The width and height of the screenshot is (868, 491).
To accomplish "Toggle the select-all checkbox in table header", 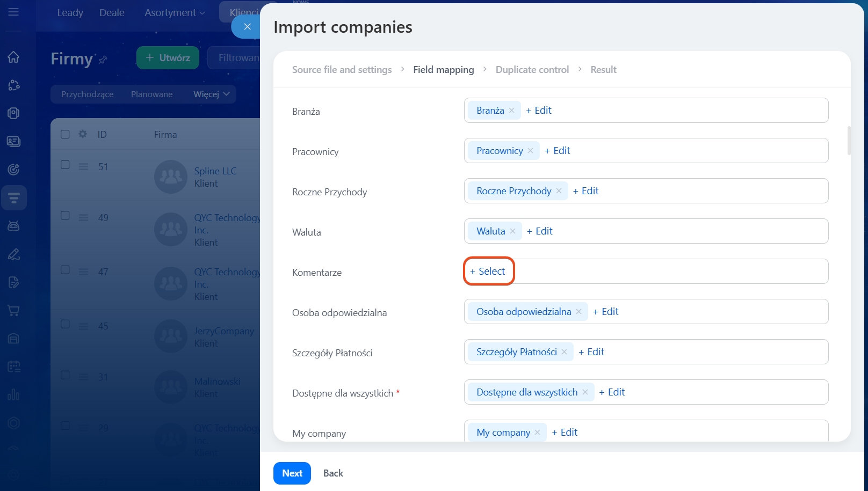I will pyautogui.click(x=65, y=134).
